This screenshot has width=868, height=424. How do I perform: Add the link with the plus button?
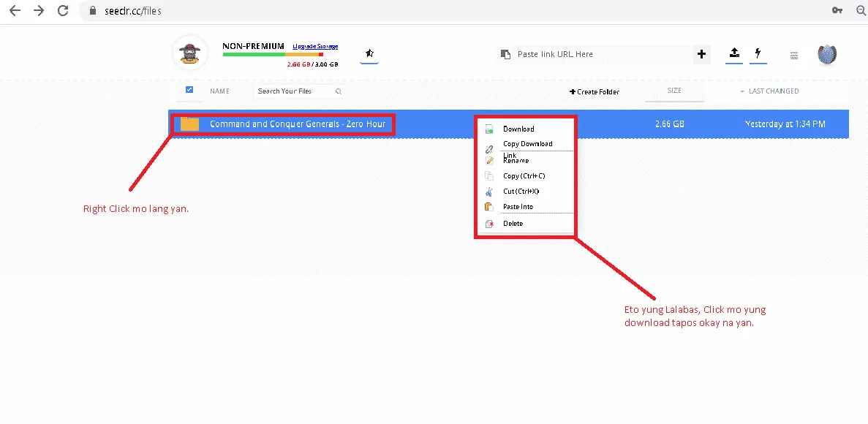pyautogui.click(x=701, y=54)
